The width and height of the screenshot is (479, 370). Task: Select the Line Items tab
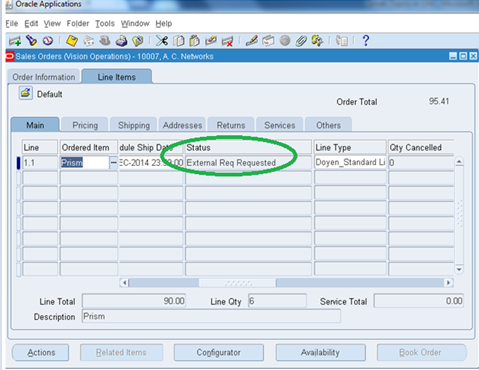[x=117, y=77]
